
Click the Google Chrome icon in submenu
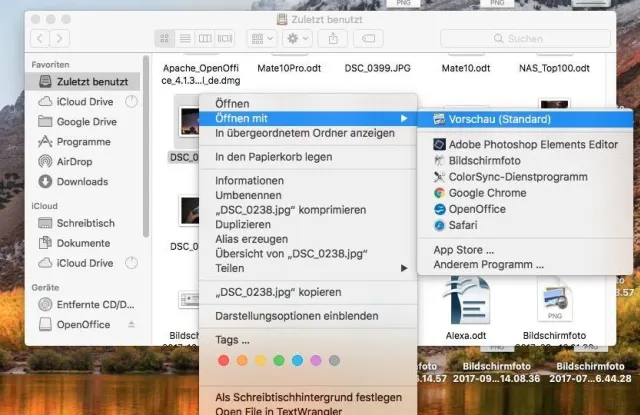(439, 193)
